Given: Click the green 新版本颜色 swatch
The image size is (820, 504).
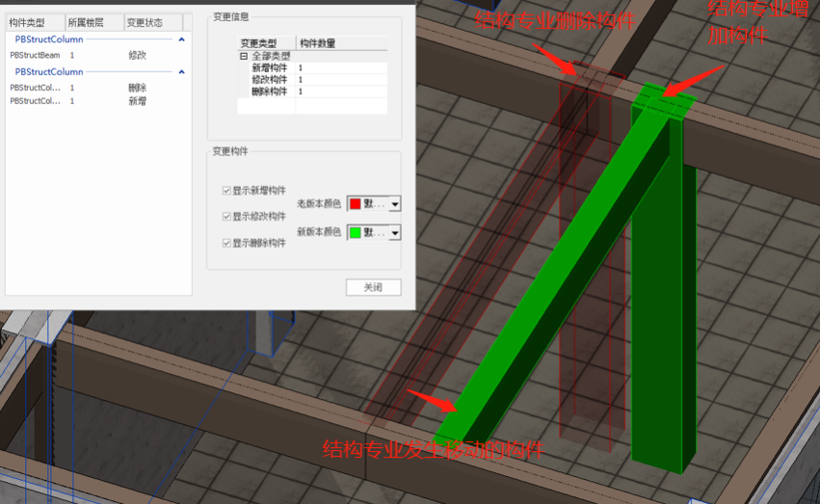Looking at the screenshot, I should click(x=356, y=232).
